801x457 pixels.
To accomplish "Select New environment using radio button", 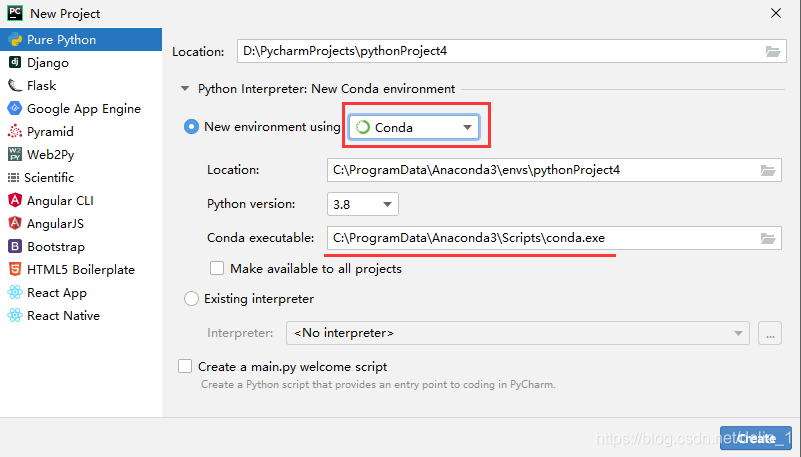I will click(191, 127).
